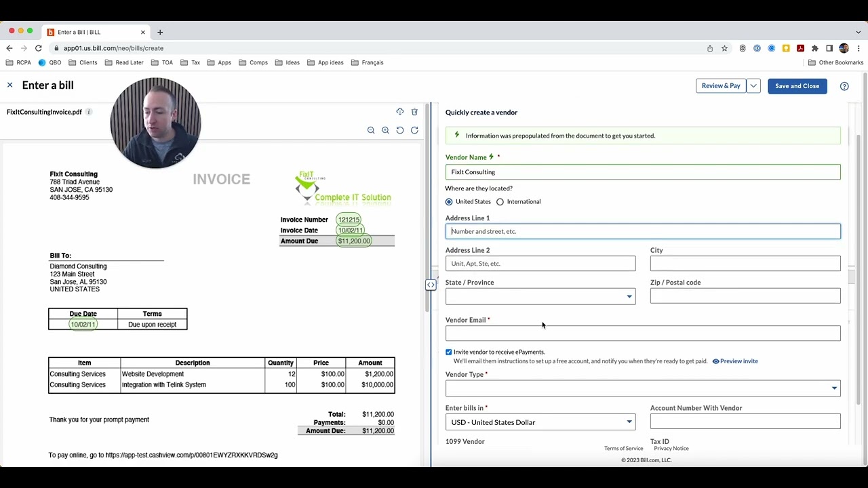Rotate the invoice preview counterclockwise
Image resolution: width=868 pixels, height=488 pixels.
pos(399,130)
